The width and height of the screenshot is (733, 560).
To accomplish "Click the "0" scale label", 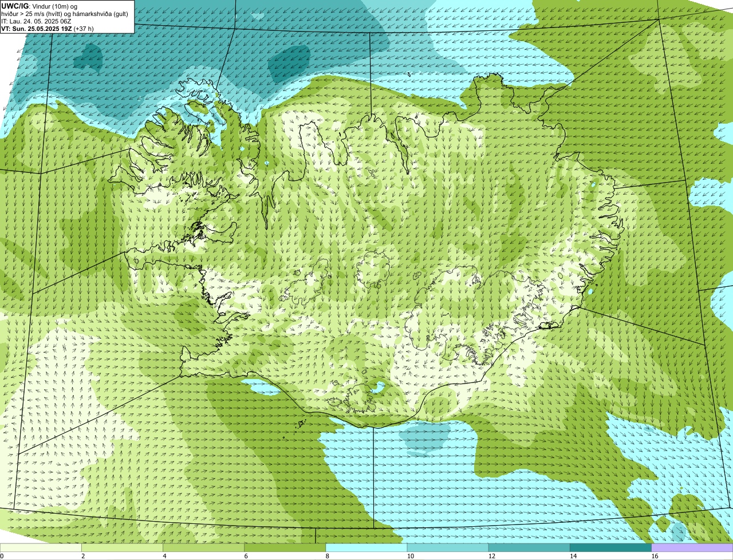I will click(x=2, y=556).
